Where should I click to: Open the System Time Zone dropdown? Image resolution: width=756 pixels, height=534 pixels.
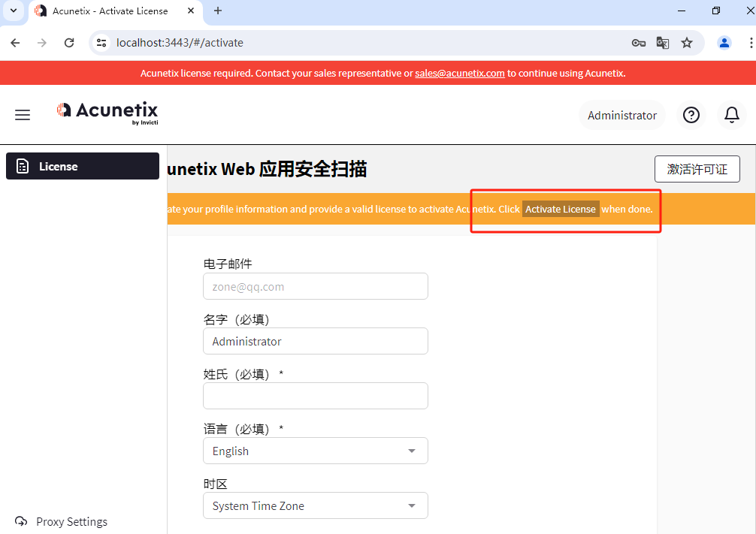coord(316,505)
